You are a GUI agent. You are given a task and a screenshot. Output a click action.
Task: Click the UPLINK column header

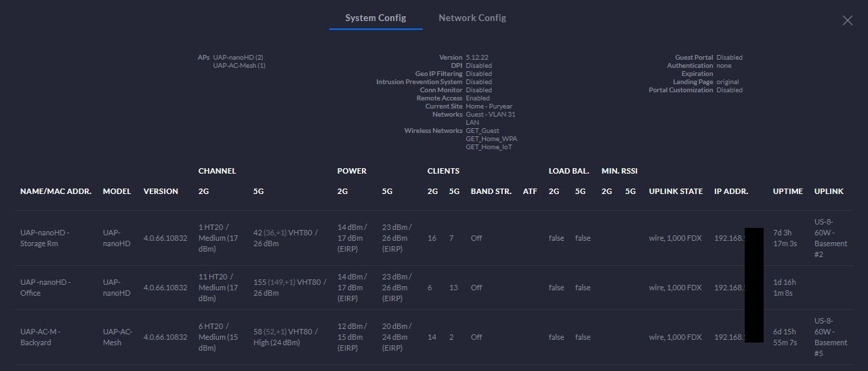[x=828, y=191]
